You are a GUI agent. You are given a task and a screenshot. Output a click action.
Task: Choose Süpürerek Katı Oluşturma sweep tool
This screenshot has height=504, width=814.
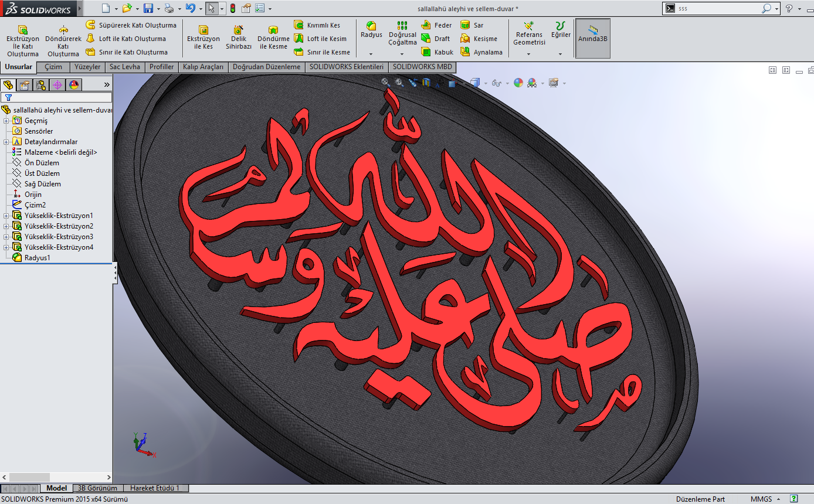131,25
